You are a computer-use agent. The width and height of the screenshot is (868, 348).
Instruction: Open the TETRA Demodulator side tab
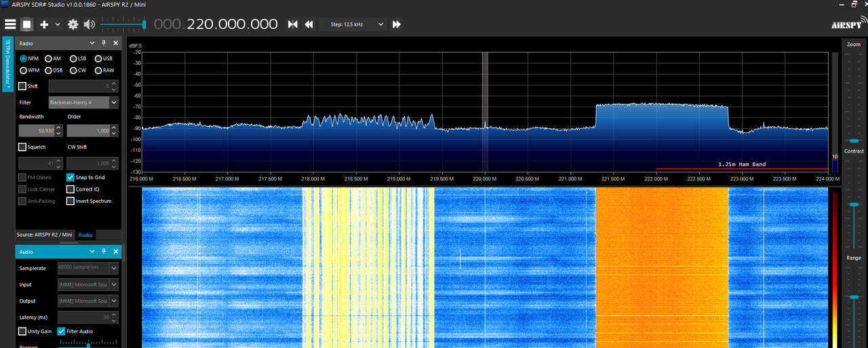(x=7, y=64)
